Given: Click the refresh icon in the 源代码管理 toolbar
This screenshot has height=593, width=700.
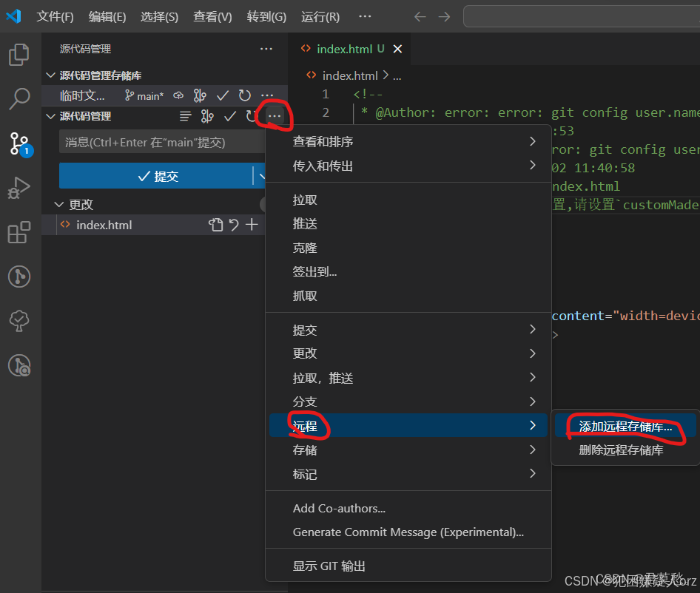Looking at the screenshot, I should point(251,116).
